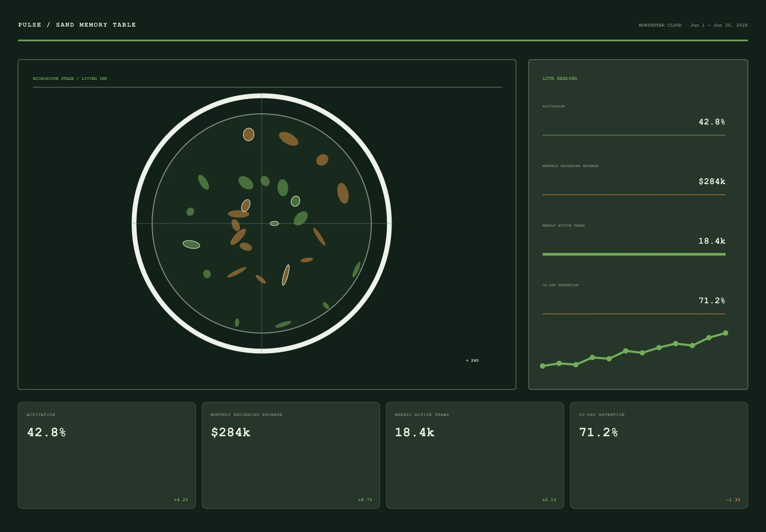Click the +4.2% delta on Activation card

click(x=181, y=500)
